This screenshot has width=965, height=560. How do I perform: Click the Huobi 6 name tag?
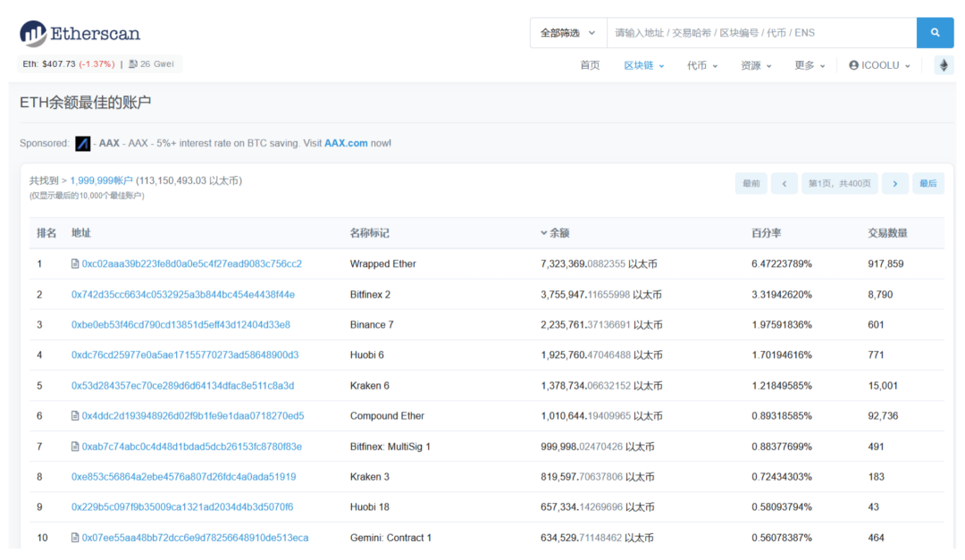tap(367, 355)
